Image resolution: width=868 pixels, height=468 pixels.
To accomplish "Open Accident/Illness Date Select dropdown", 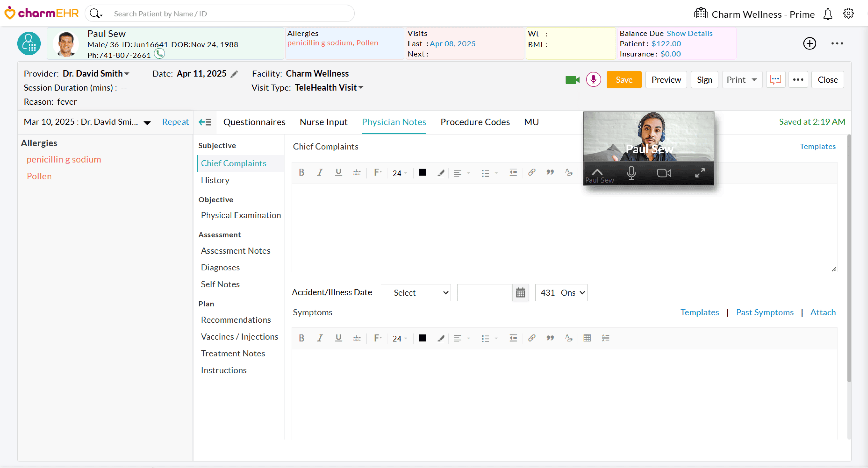I will 415,292.
